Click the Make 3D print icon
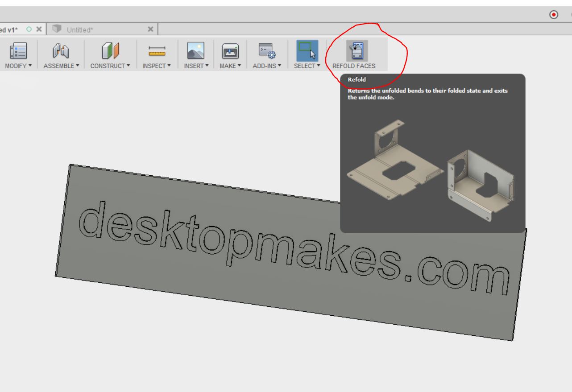 [231, 51]
